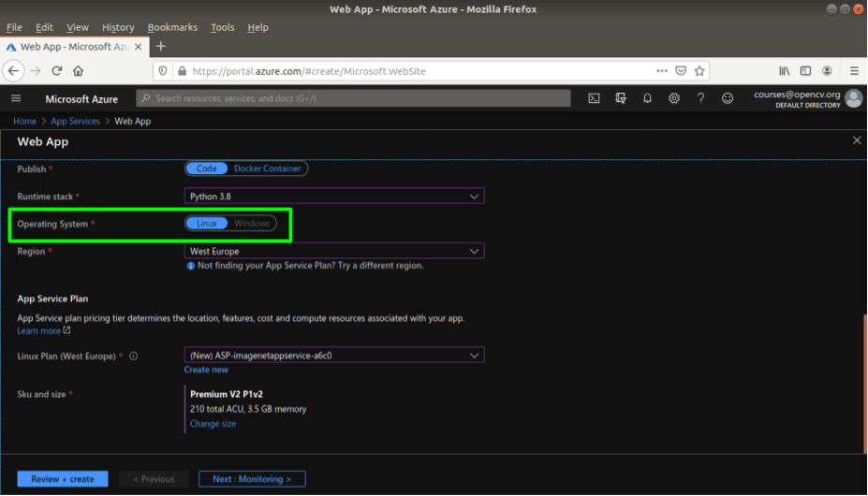The height and width of the screenshot is (496, 868).
Task: Click the Premium V2 P1v2 text
Action: pyautogui.click(x=227, y=394)
